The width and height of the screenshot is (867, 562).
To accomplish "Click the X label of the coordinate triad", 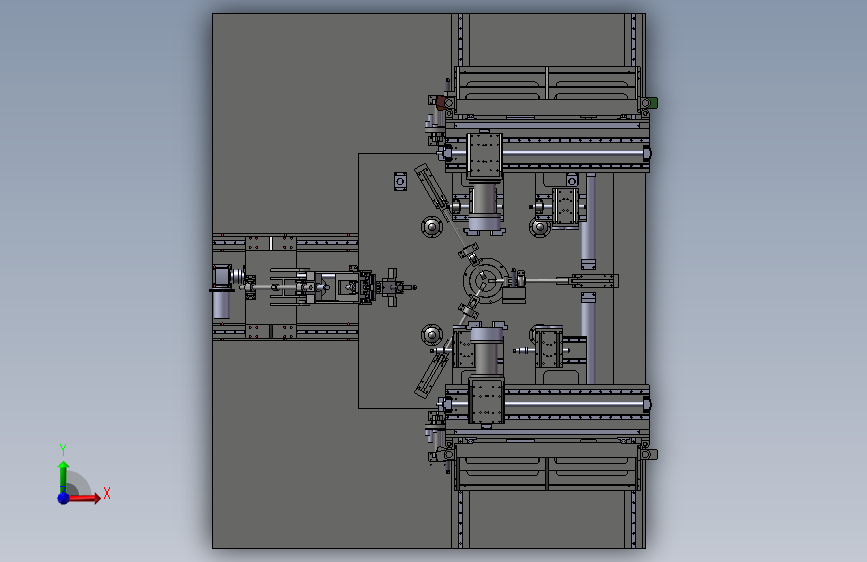I will (x=107, y=493).
